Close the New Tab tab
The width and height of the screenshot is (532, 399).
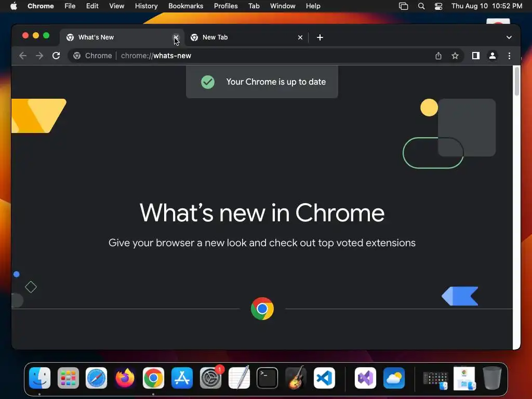300,37
